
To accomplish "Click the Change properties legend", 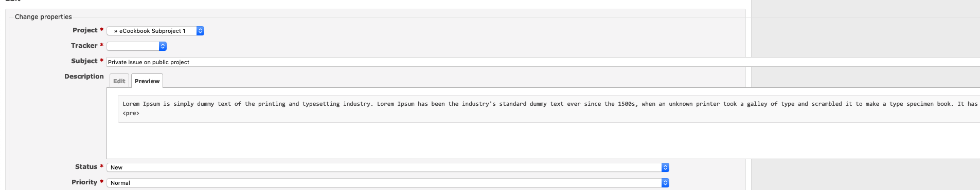I will [43, 17].
